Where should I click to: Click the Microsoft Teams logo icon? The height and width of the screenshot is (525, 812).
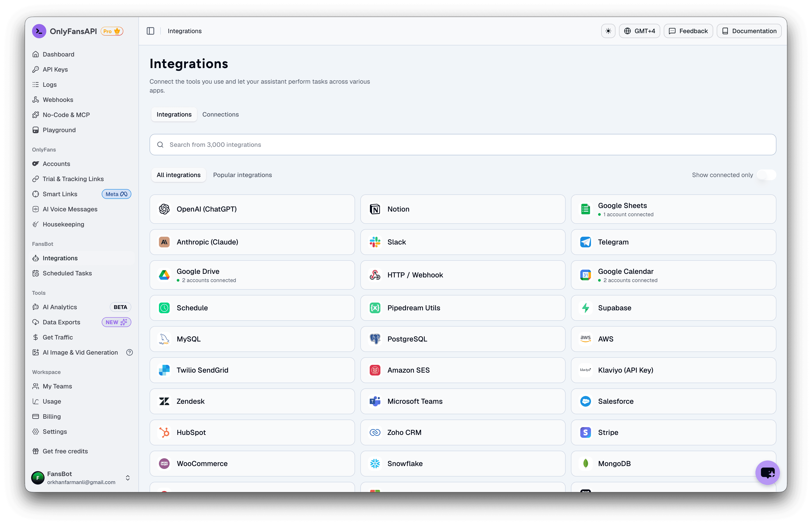pyautogui.click(x=375, y=401)
